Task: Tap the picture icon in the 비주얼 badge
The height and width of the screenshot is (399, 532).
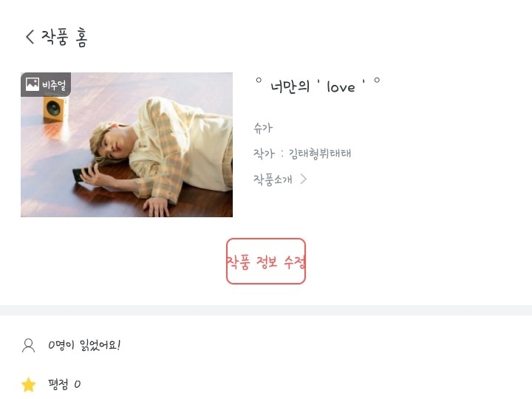Action: pos(33,84)
